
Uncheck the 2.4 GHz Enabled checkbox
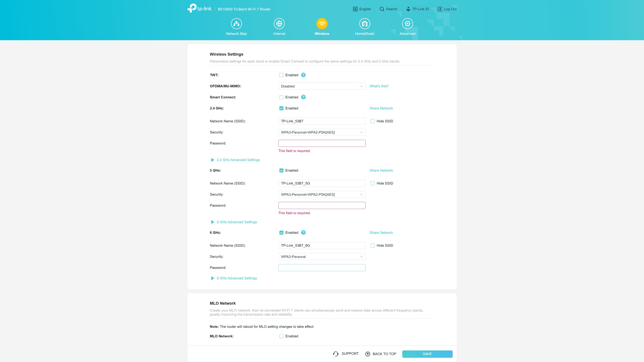click(x=281, y=108)
